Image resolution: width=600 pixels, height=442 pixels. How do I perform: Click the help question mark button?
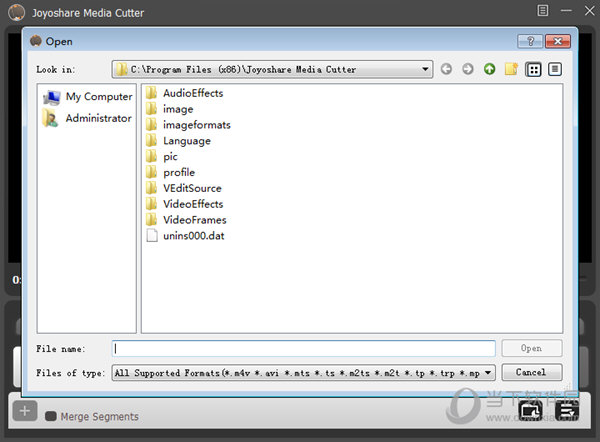(x=530, y=41)
